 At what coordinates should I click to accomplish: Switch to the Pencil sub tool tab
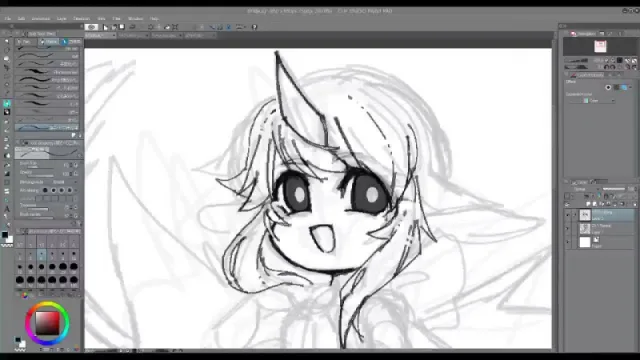pos(49,42)
